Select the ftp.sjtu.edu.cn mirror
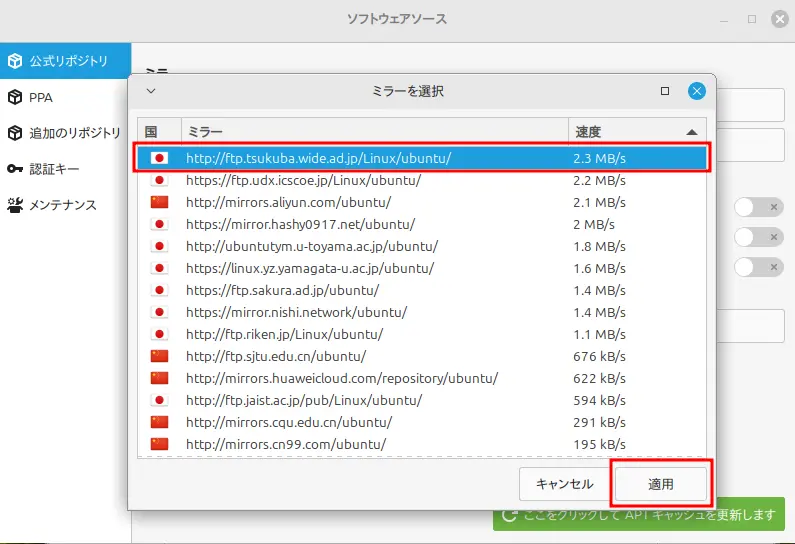Image resolution: width=795 pixels, height=544 pixels. click(x=422, y=356)
